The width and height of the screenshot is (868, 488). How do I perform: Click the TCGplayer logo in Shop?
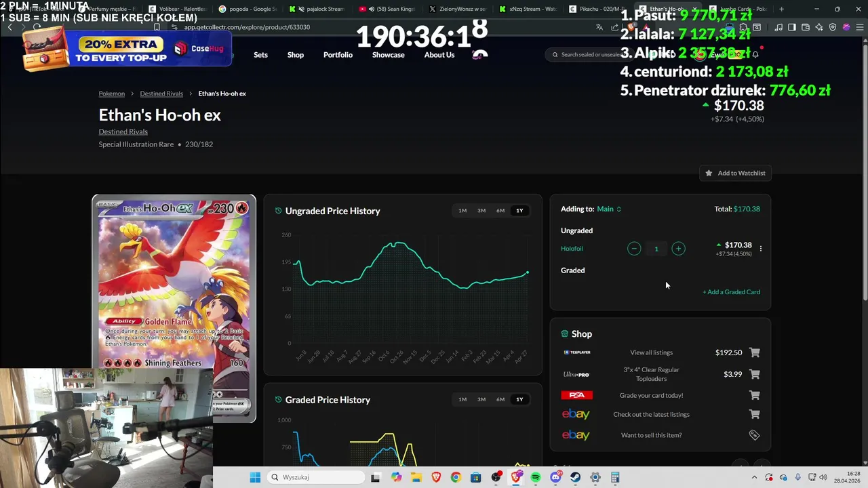click(576, 352)
